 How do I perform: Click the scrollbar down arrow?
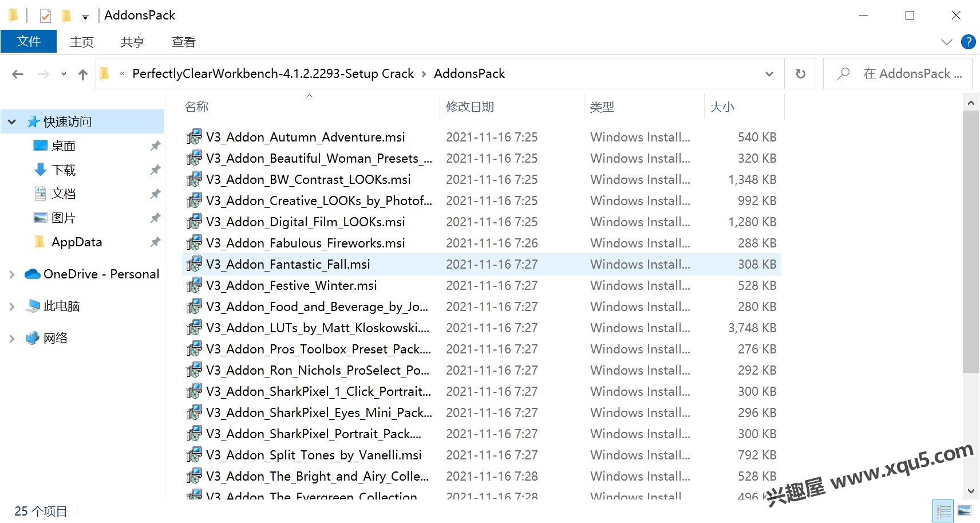[x=971, y=491]
